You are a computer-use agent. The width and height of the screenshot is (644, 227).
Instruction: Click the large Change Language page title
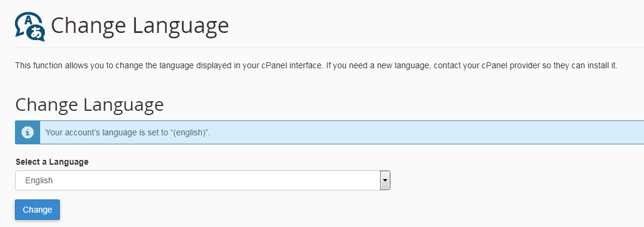point(139,26)
